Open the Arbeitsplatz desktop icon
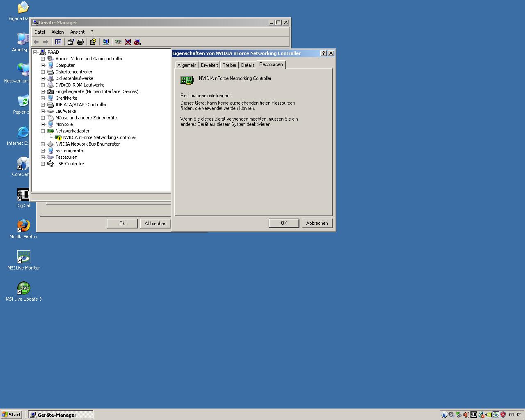 click(23, 39)
